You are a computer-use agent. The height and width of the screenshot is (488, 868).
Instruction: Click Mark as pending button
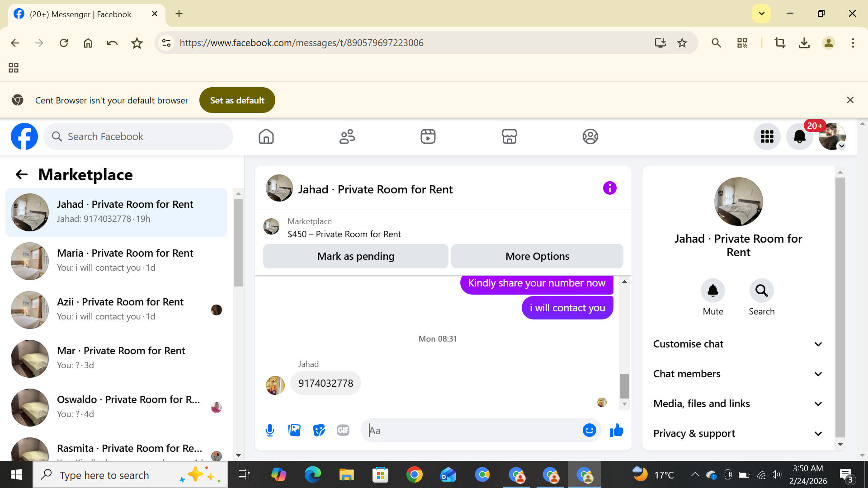355,256
